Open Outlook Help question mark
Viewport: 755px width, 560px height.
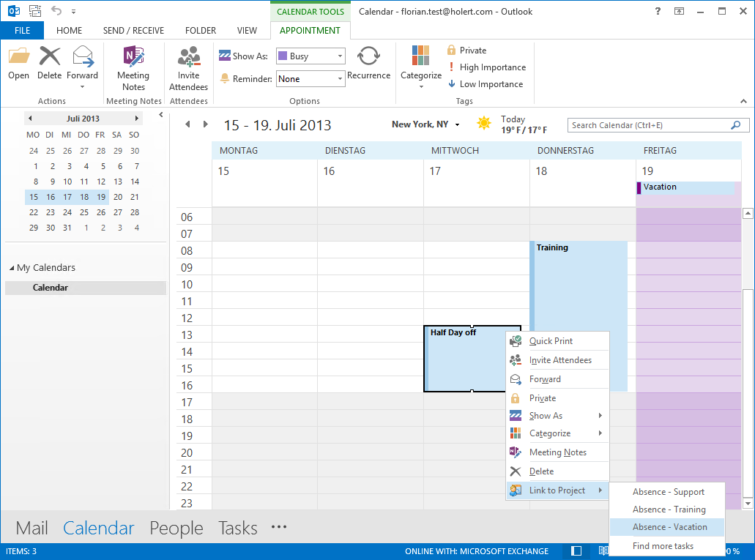[658, 11]
